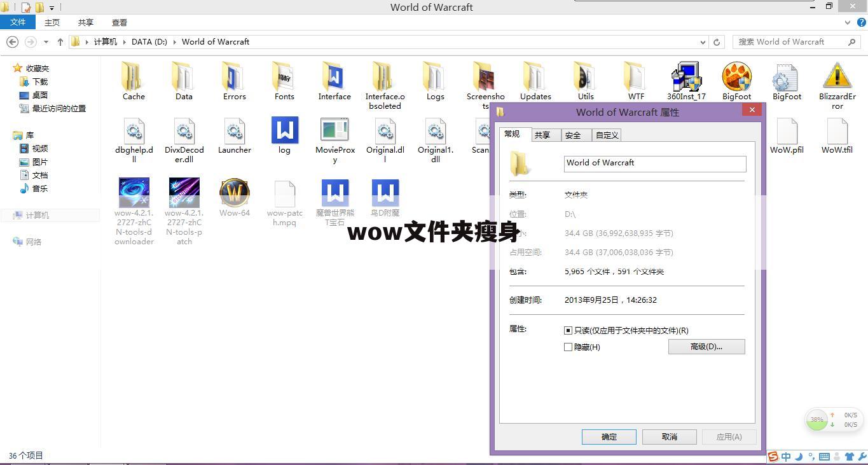868x465 pixels.
Task: Open quick access toolbar customize dropdown
Action: [52, 8]
